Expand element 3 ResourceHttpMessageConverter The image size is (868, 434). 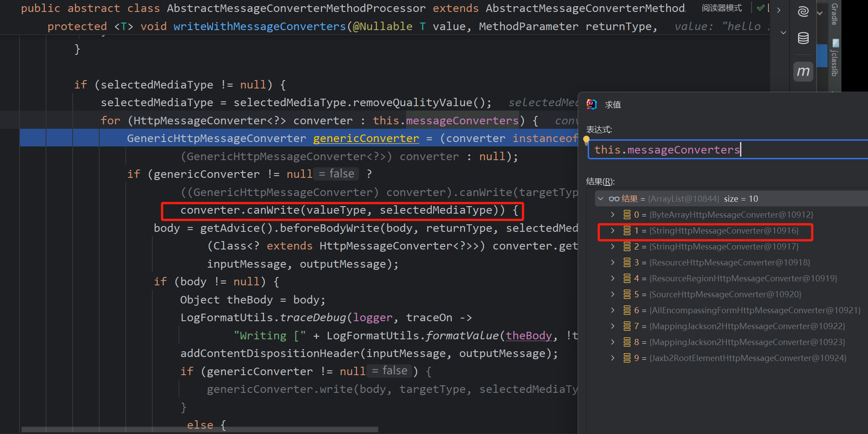pyautogui.click(x=613, y=262)
